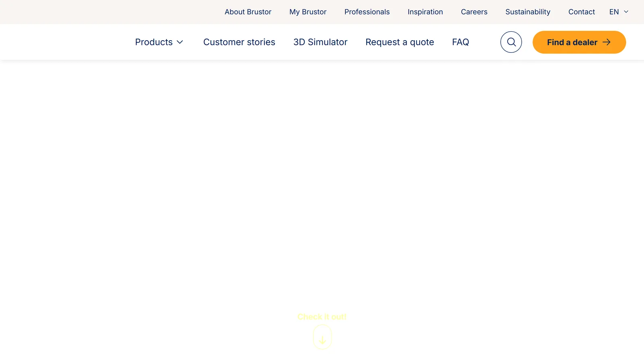Open the EN language selector
The image size is (644, 362).
click(619, 12)
